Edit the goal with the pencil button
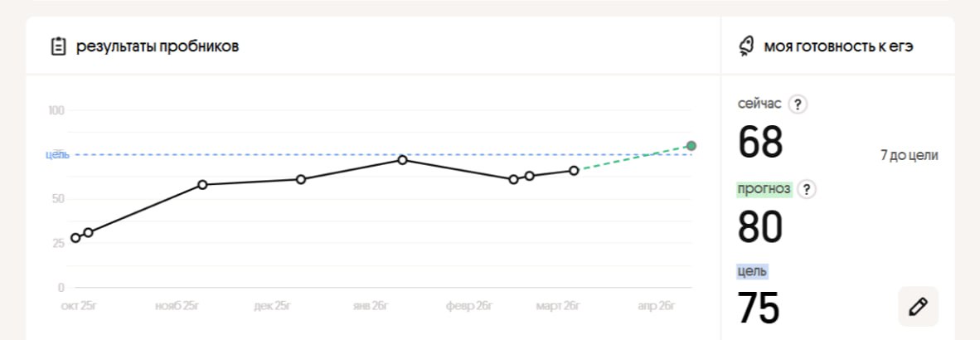The width and height of the screenshot is (980, 340). coord(918,307)
